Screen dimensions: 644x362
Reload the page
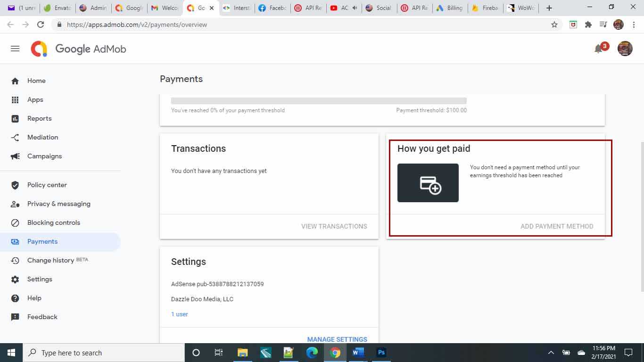click(41, 25)
